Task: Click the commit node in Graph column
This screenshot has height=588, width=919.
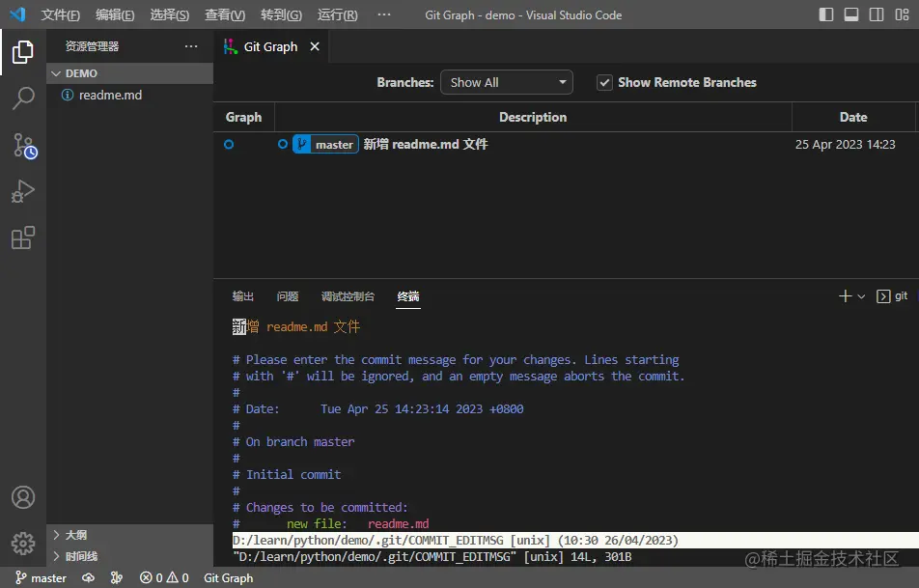Action: click(x=229, y=144)
